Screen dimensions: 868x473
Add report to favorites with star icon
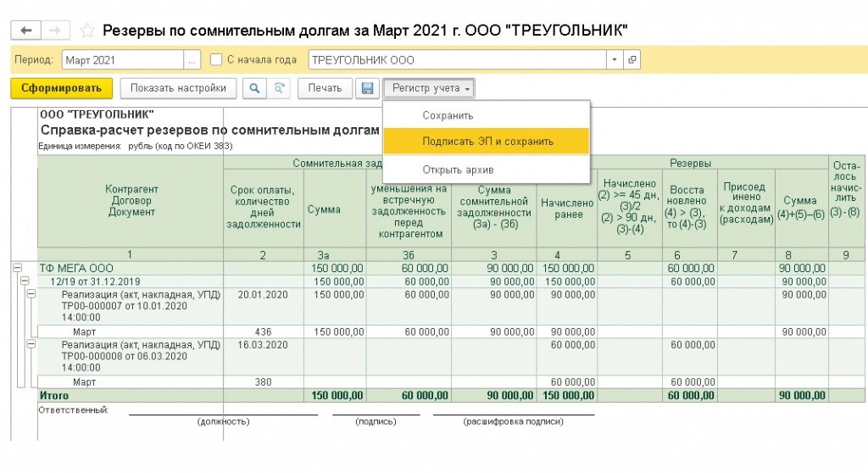tap(86, 31)
